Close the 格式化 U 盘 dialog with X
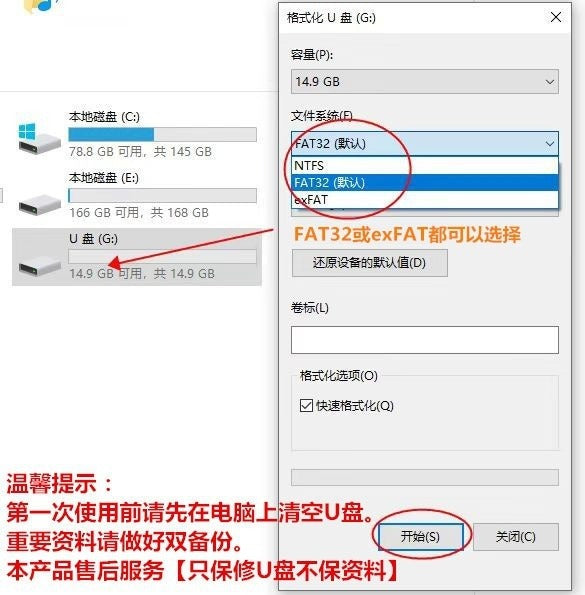The width and height of the screenshot is (585, 595). (x=556, y=17)
